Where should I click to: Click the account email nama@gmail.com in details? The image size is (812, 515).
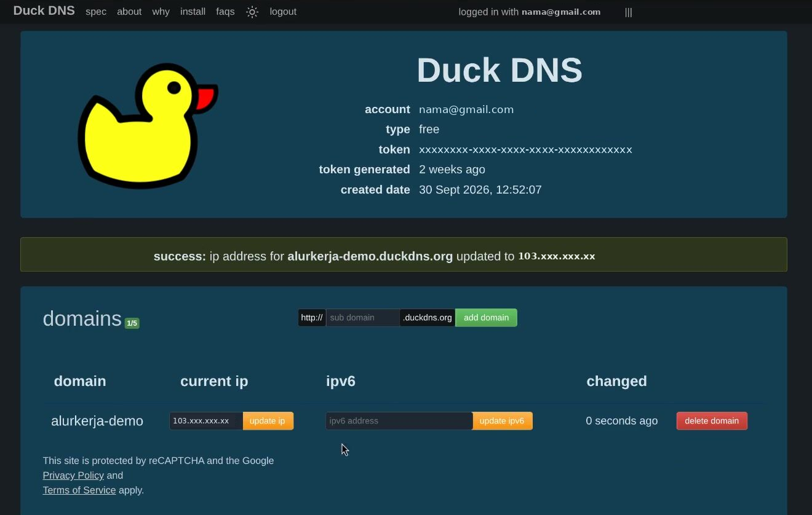466,109
